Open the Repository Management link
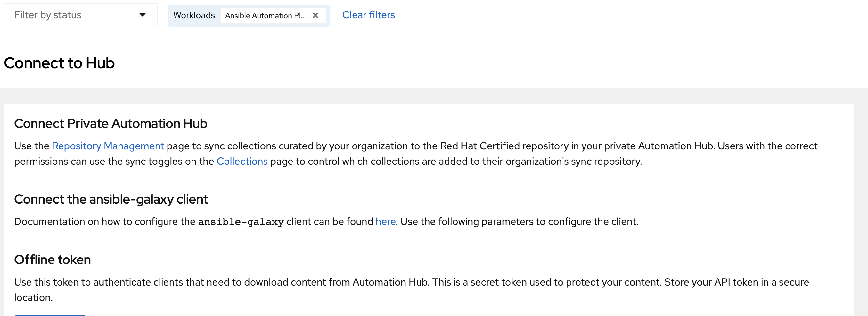868x316 pixels. [108, 146]
